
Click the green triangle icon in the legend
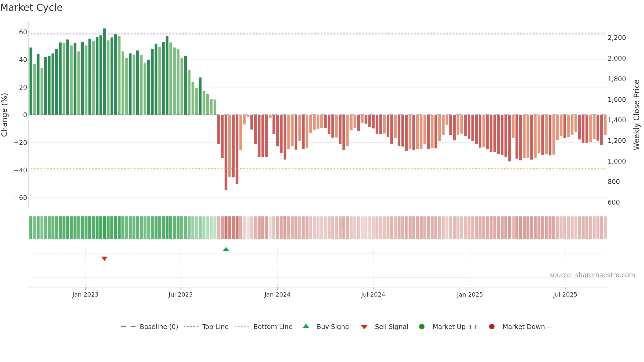[306, 326]
